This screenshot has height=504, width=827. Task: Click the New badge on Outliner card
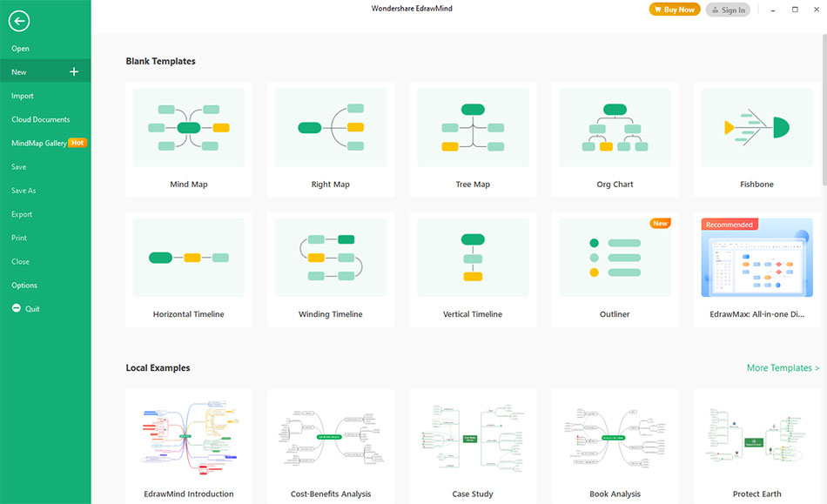point(660,224)
